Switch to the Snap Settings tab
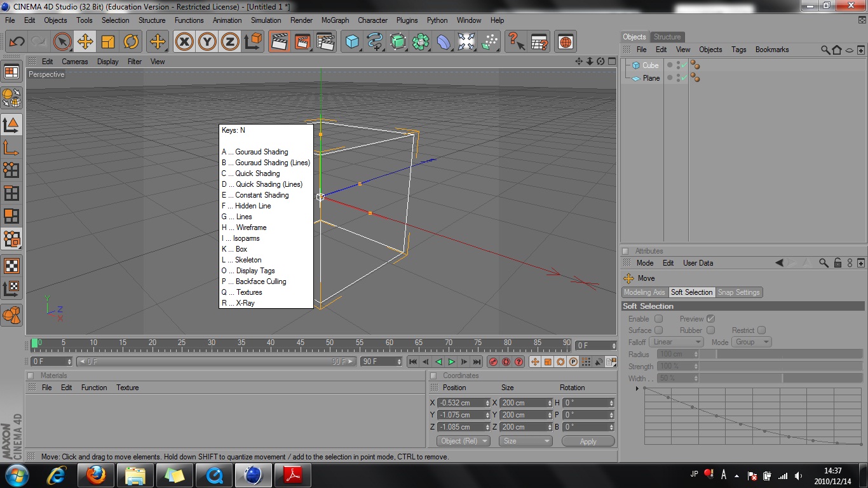Viewport: 868px width, 488px height. pos(738,292)
